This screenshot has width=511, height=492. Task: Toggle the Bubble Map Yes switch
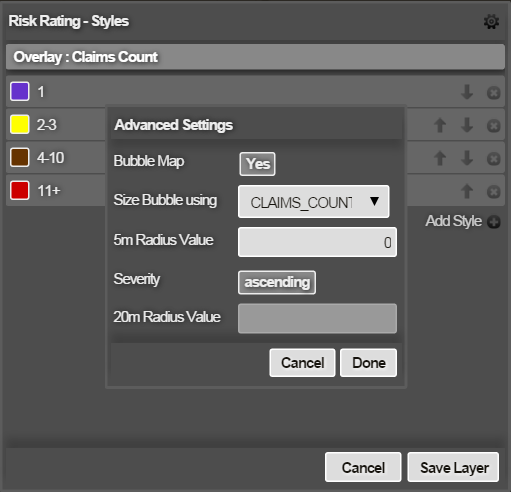click(x=257, y=164)
